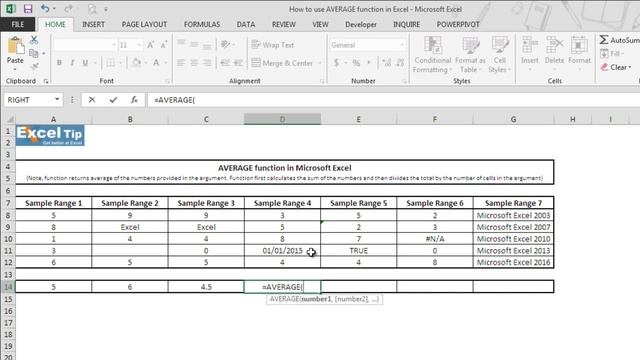Switch to the REVIEW tab
This screenshot has width=640, height=360.
coord(284,24)
